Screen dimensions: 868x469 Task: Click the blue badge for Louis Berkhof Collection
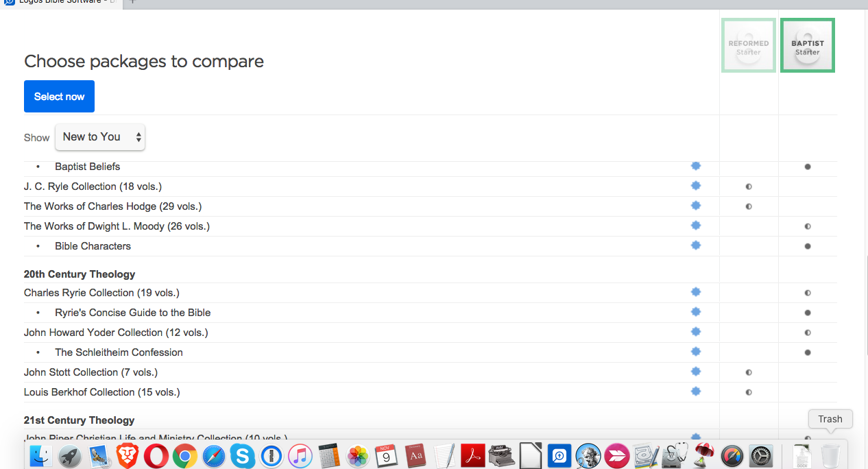[x=696, y=392]
